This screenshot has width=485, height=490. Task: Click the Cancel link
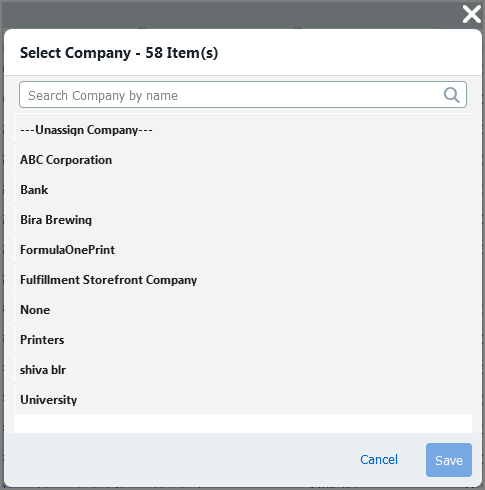coord(379,460)
